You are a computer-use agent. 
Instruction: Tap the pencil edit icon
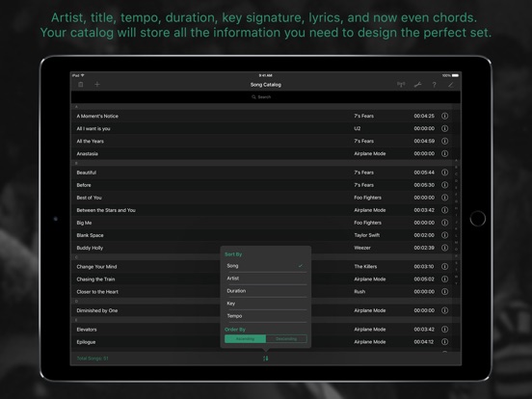(x=451, y=85)
